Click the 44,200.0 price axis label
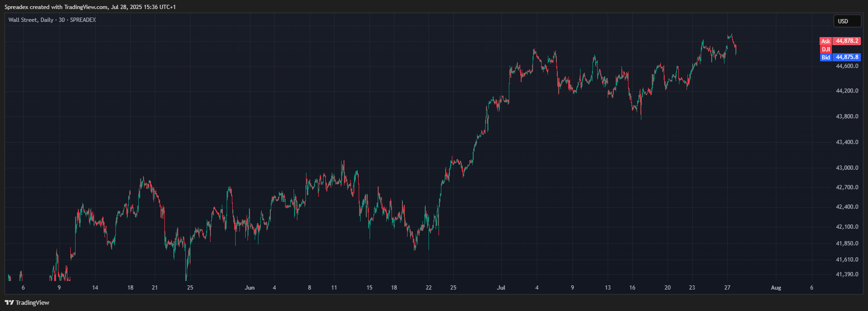The image size is (868, 311). [x=847, y=91]
